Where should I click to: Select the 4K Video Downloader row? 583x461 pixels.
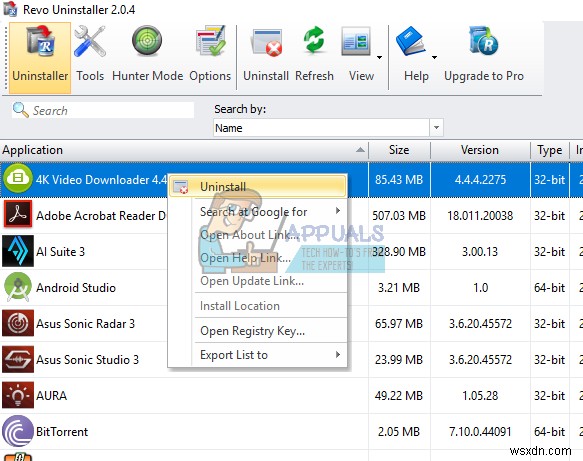(292, 180)
